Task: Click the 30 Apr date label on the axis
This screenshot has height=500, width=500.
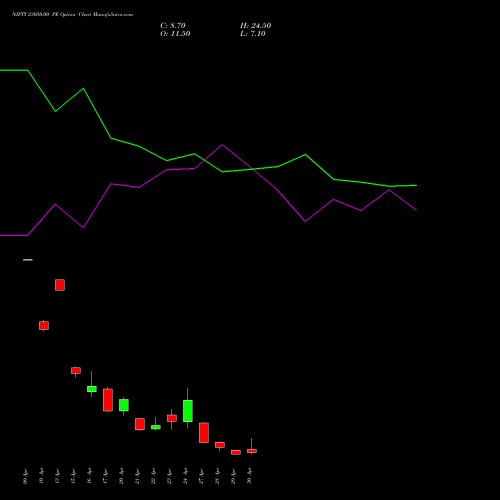Action: point(250,477)
